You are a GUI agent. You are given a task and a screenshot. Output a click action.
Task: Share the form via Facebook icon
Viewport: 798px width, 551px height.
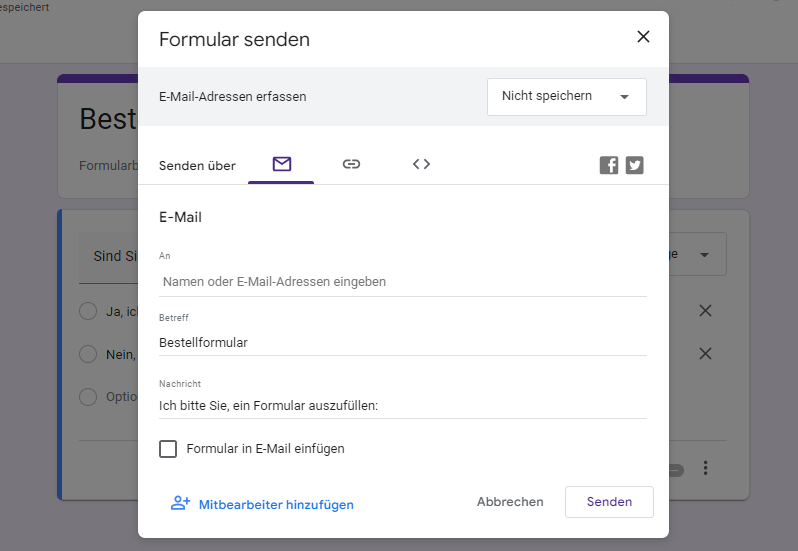609,166
